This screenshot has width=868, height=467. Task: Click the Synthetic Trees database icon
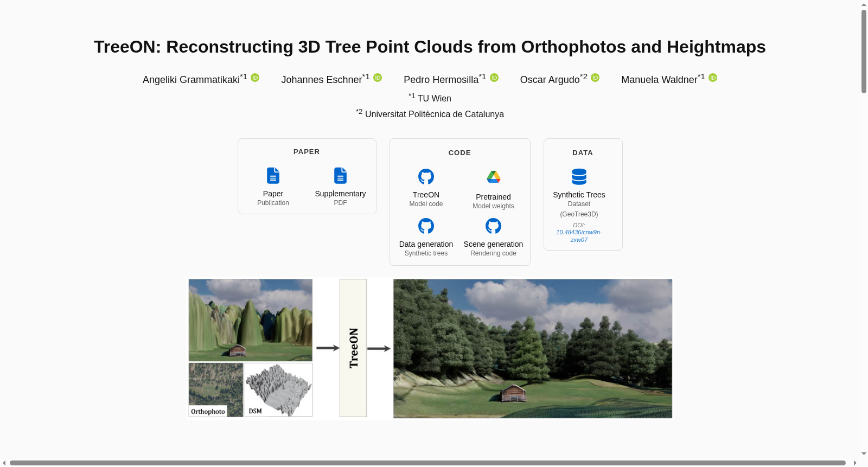click(x=579, y=177)
